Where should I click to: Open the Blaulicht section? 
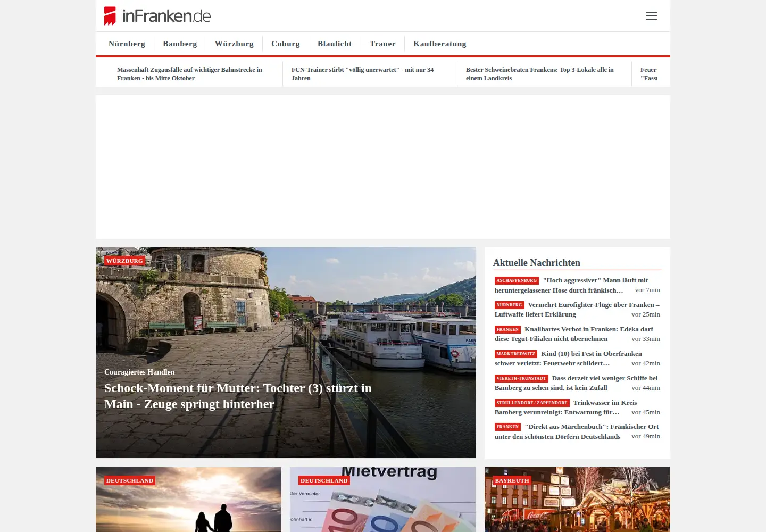[335, 44]
